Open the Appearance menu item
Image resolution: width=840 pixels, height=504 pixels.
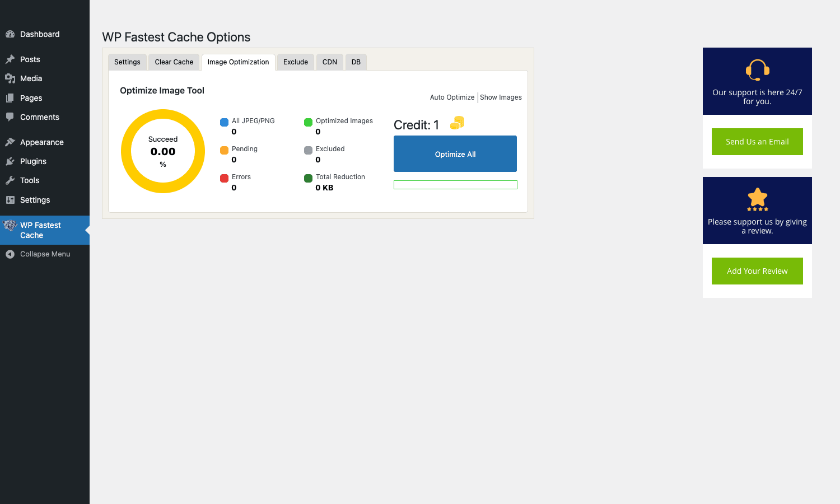pos(45,142)
